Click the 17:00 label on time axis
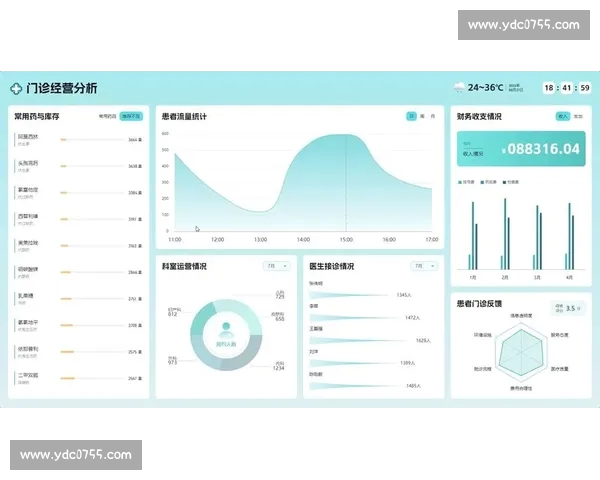 click(432, 240)
